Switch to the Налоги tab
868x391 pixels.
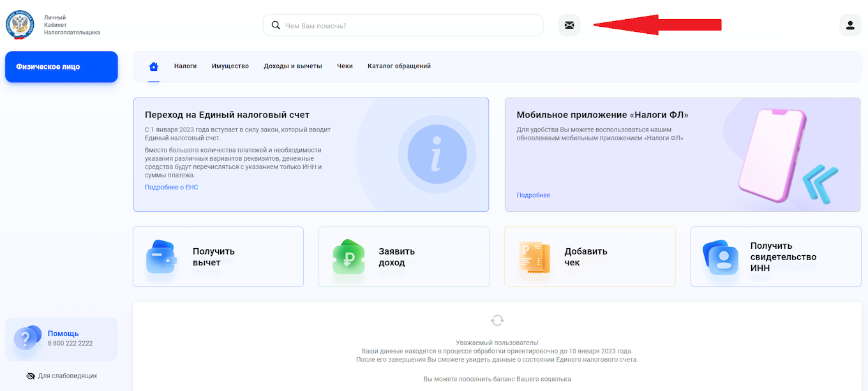(185, 65)
